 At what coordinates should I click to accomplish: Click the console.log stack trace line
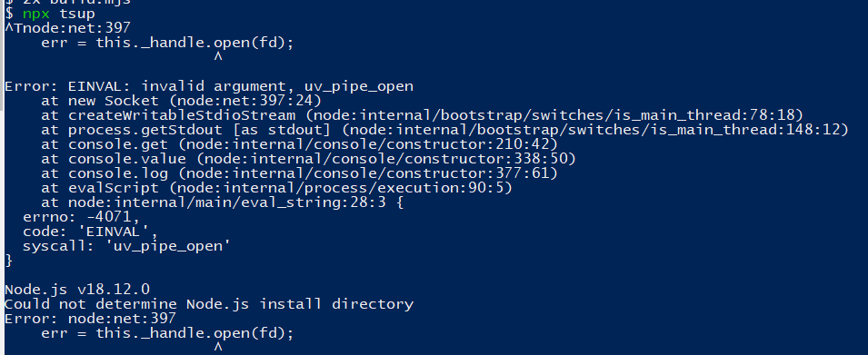point(299,173)
